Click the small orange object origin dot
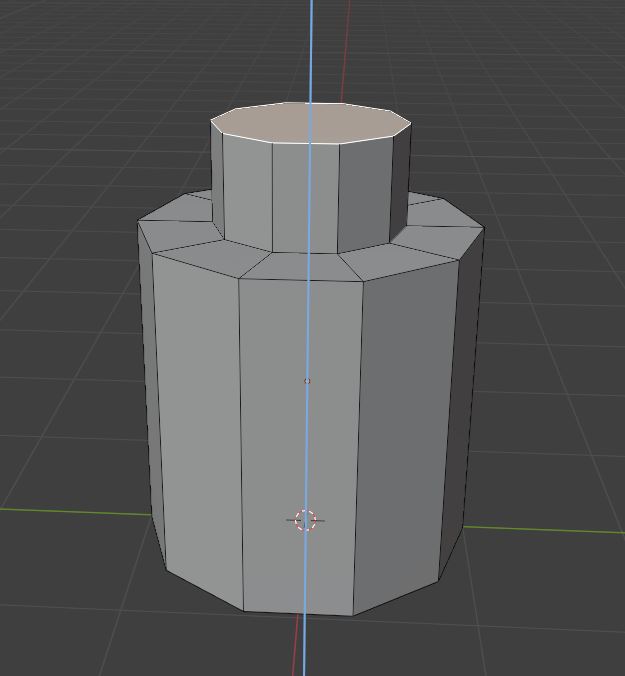This screenshot has height=676, width=625. pos(307,381)
